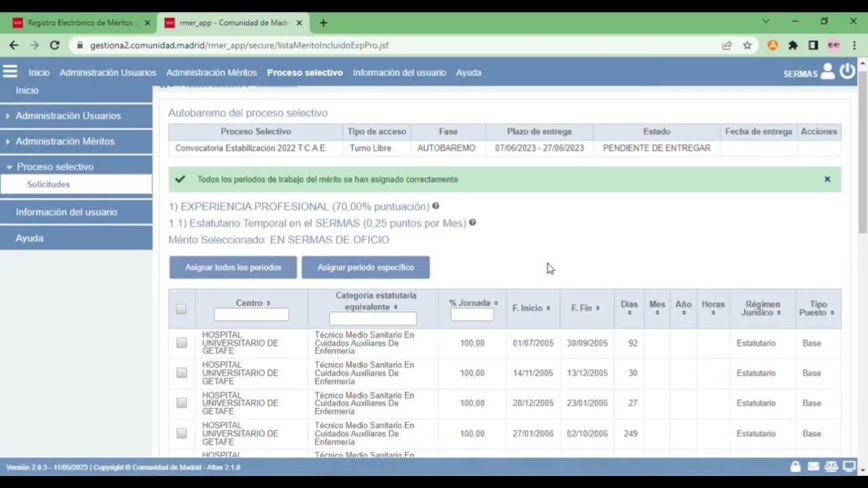Open the Chrome three-dot menu
Viewport: 868px width, 488px height.
click(x=854, y=45)
